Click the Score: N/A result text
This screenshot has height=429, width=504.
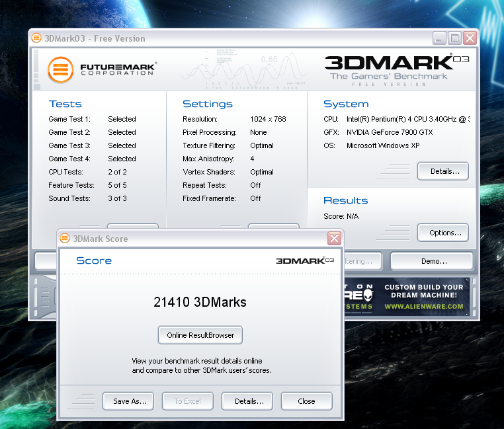pyautogui.click(x=341, y=216)
